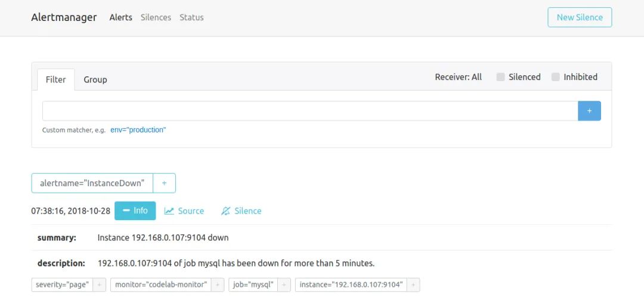Click the monitor="codelab-monitor" label

(x=161, y=285)
